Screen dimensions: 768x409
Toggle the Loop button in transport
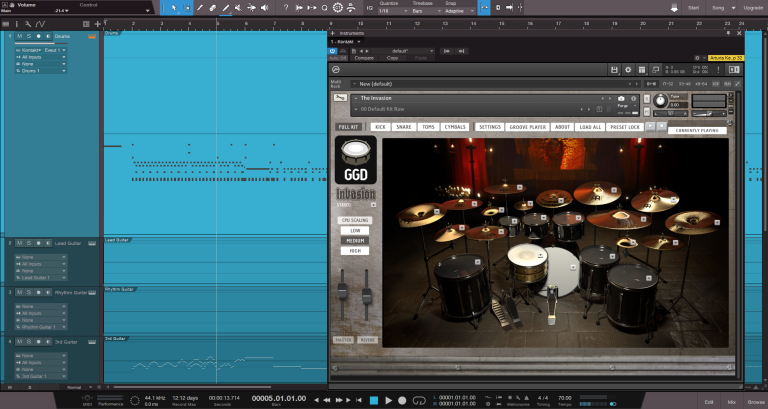tap(421, 400)
